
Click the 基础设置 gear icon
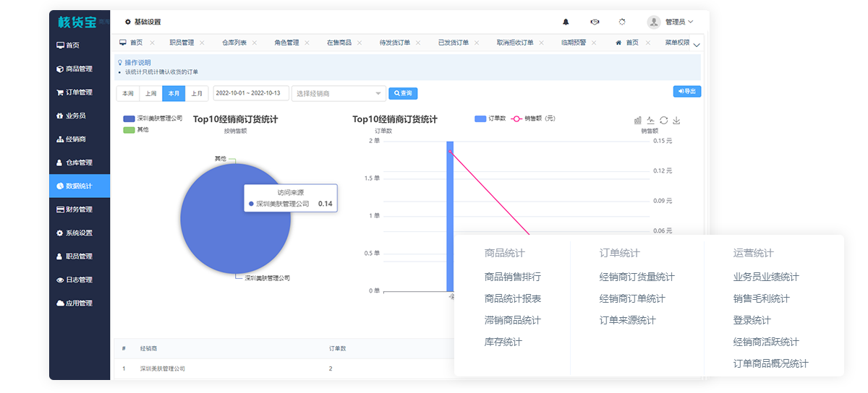[x=128, y=22]
